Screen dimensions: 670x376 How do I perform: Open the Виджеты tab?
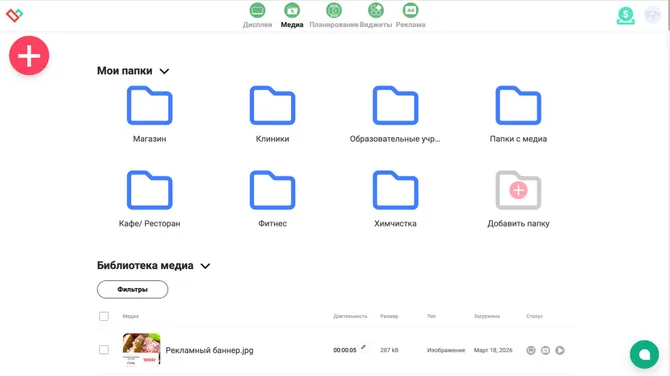click(376, 15)
